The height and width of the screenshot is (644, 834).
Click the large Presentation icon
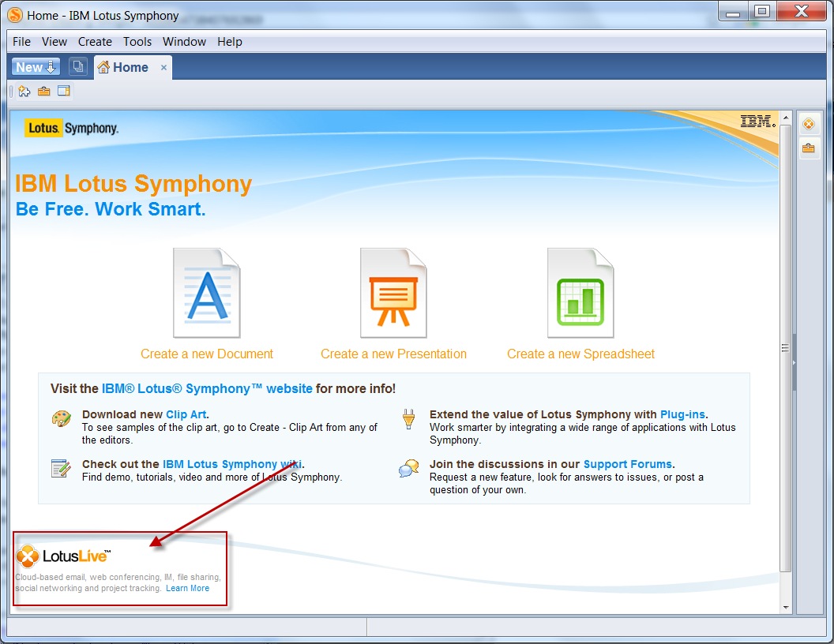pyautogui.click(x=393, y=293)
